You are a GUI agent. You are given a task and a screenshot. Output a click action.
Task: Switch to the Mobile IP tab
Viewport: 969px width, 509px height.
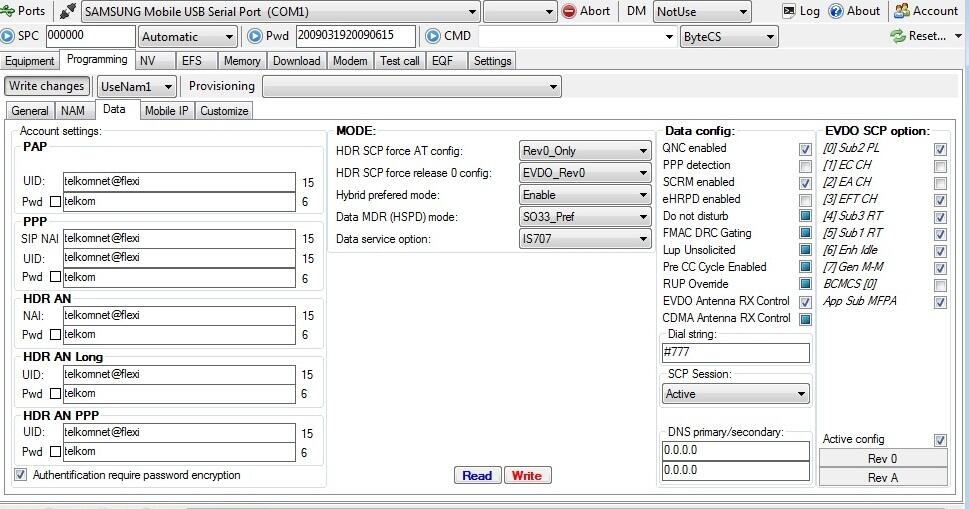165,111
